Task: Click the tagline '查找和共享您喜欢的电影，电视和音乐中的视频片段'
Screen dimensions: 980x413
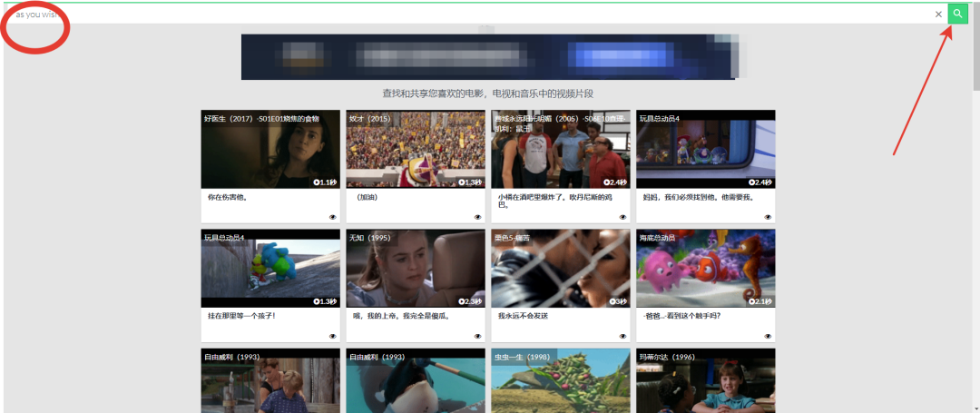Action: point(487,93)
